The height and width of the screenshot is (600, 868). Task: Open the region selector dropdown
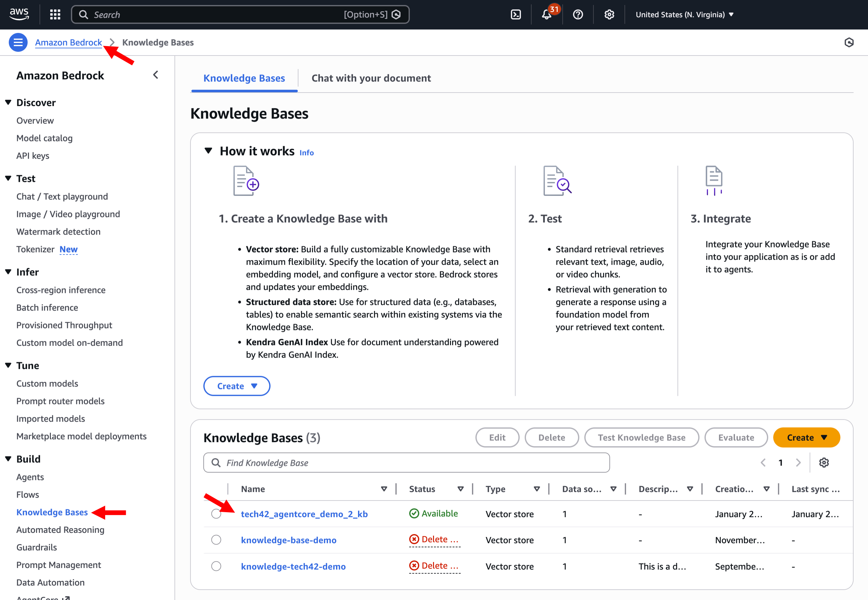click(x=684, y=15)
